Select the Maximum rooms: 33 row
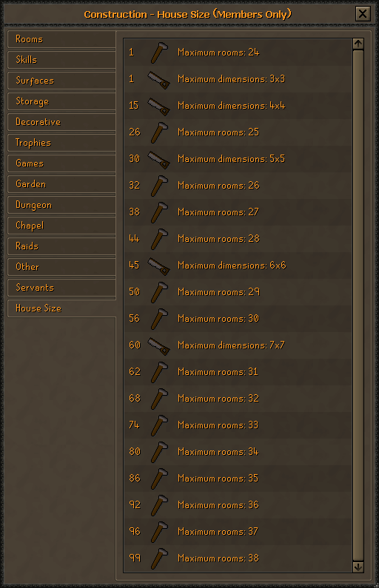 pos(238,425)
